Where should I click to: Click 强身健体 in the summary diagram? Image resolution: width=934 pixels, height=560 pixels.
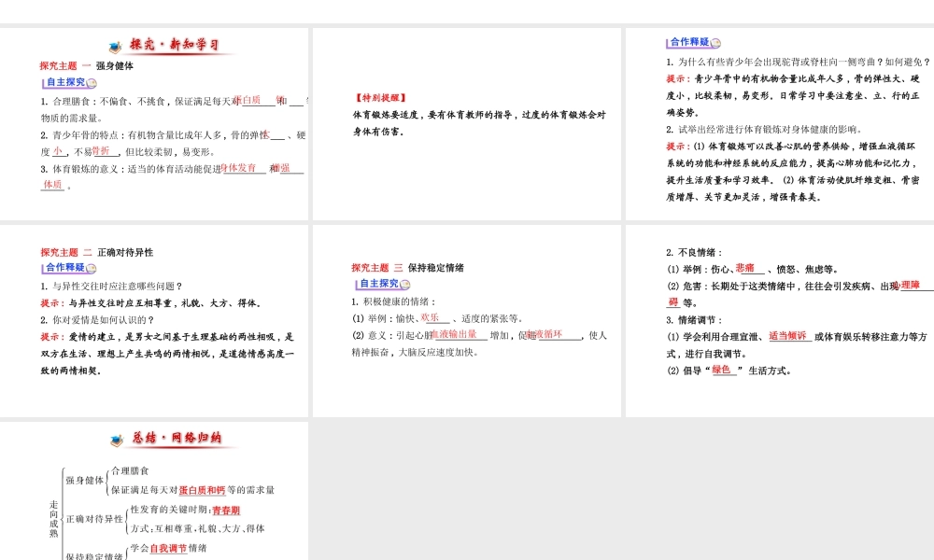tap(85, 481)
